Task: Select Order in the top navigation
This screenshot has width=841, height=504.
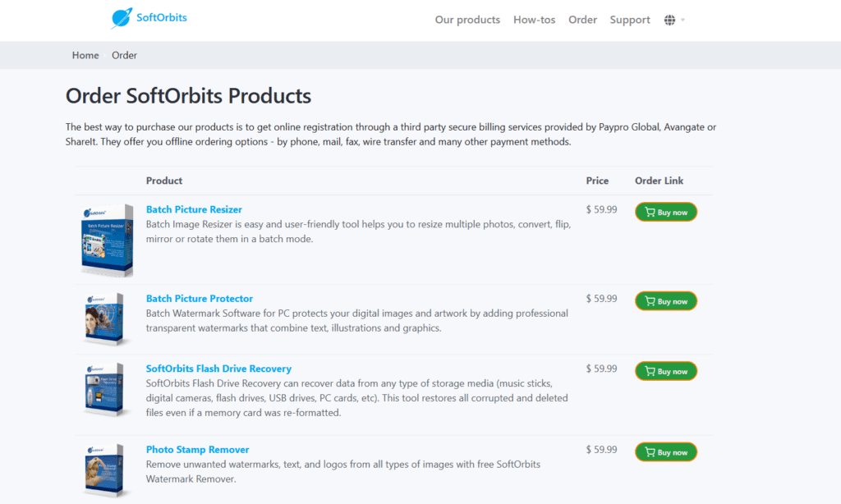Action: 582,20
